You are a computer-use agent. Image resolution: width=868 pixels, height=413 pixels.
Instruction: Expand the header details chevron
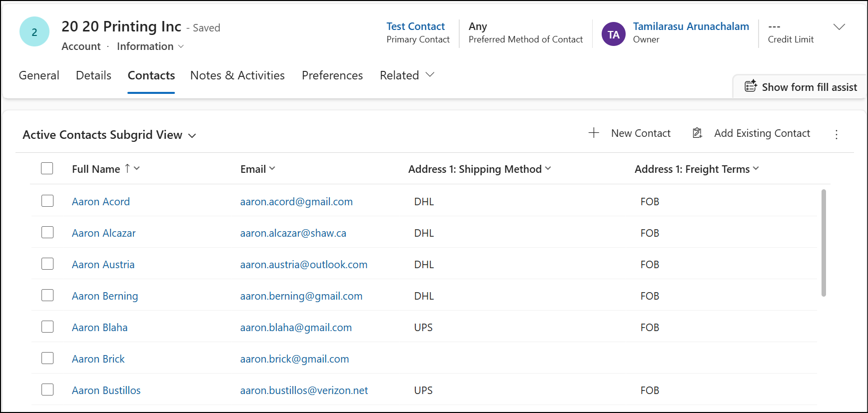click(x=840, y=27)
